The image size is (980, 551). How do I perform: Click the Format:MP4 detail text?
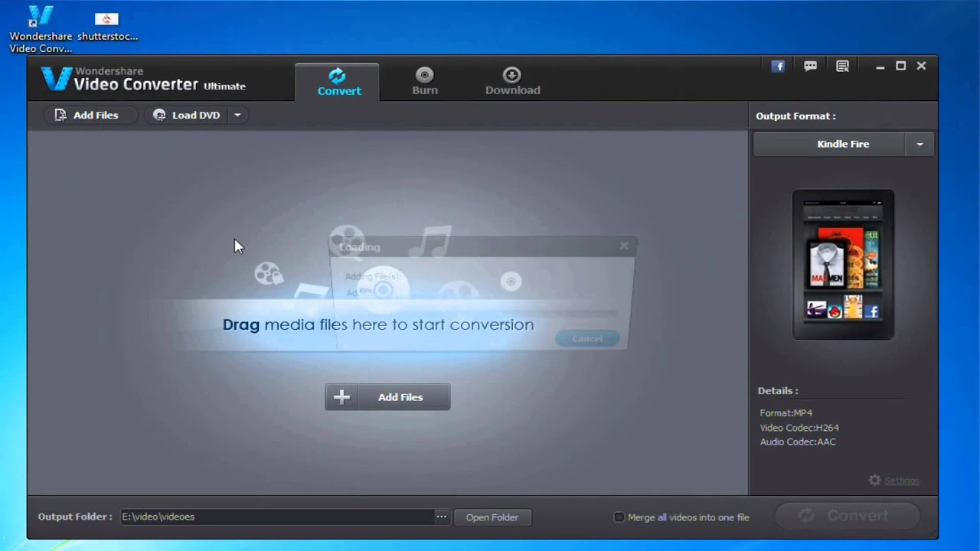pos(786,412)
